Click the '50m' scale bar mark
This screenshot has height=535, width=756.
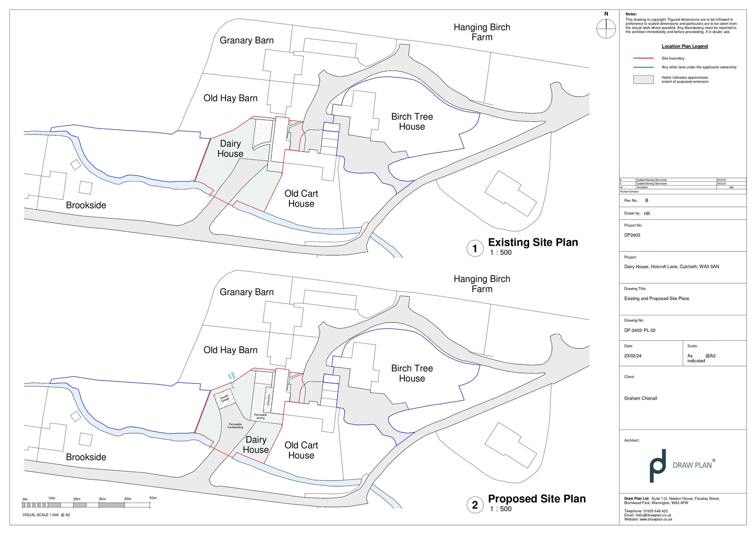tap(153, 498)
